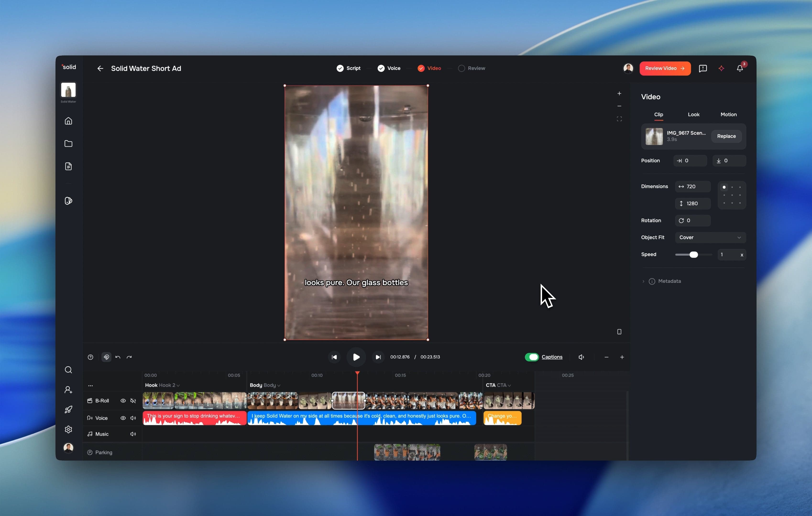
Task: Open the settings gear in sidebar
Action: click(x=68, y=430)
